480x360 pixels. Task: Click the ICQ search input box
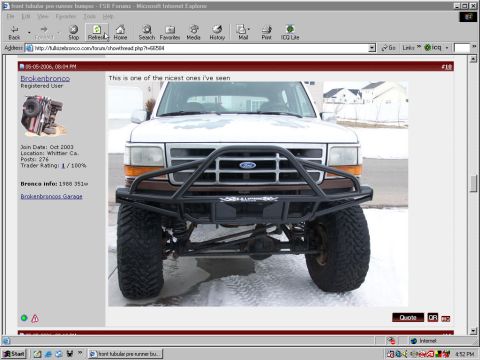click(x=462, y=48)
